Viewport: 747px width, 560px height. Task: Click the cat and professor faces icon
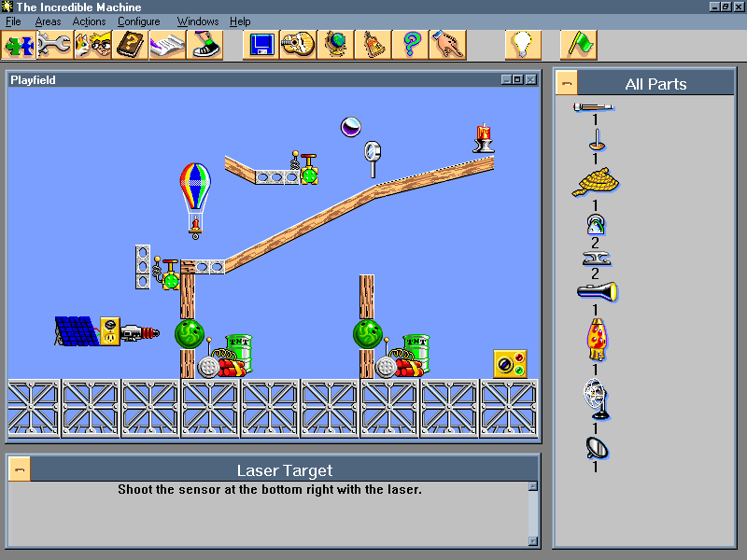[92, 45]
